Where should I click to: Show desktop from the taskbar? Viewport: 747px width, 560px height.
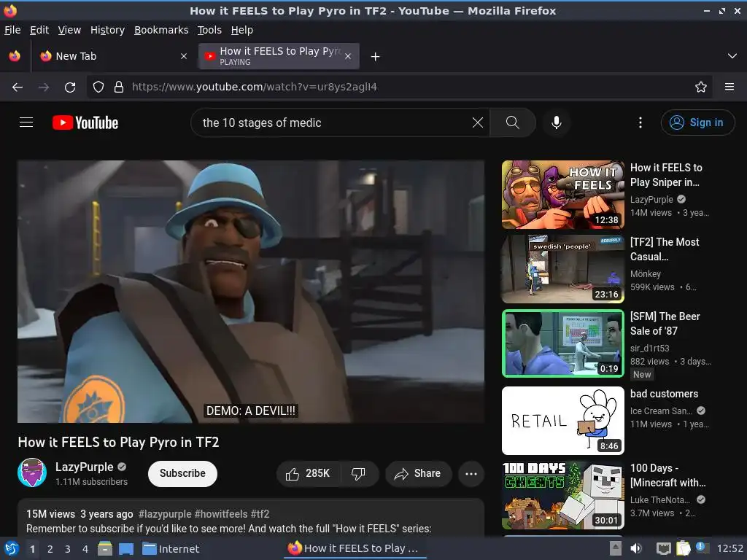click(126, 548)
